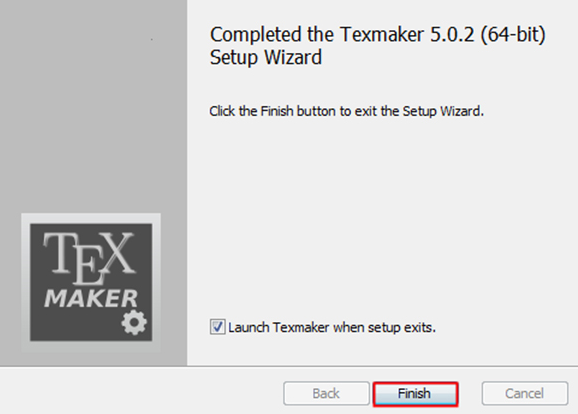The width and height of the screenshot is (578, 414).
Task: Click the '5.0.2' version number in the heading
Action: 452,34
